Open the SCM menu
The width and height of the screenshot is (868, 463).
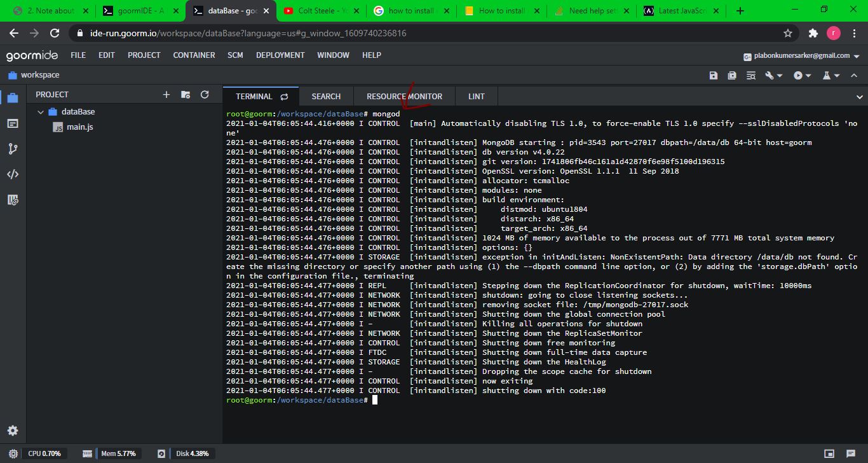(235, 55)
